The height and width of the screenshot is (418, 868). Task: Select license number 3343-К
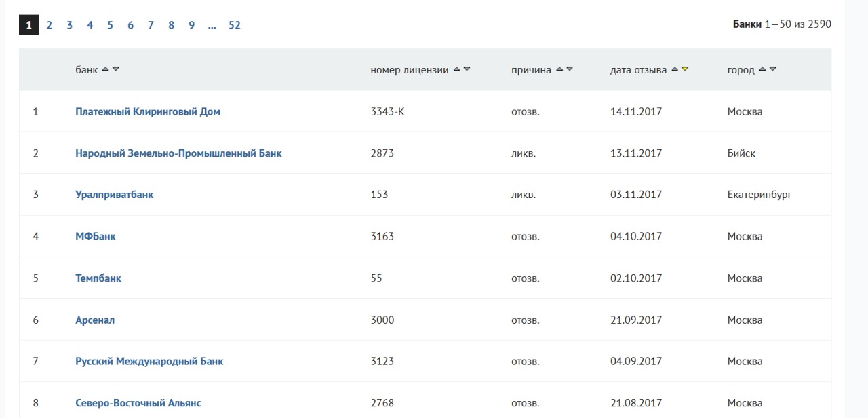(x=388, y=111)
